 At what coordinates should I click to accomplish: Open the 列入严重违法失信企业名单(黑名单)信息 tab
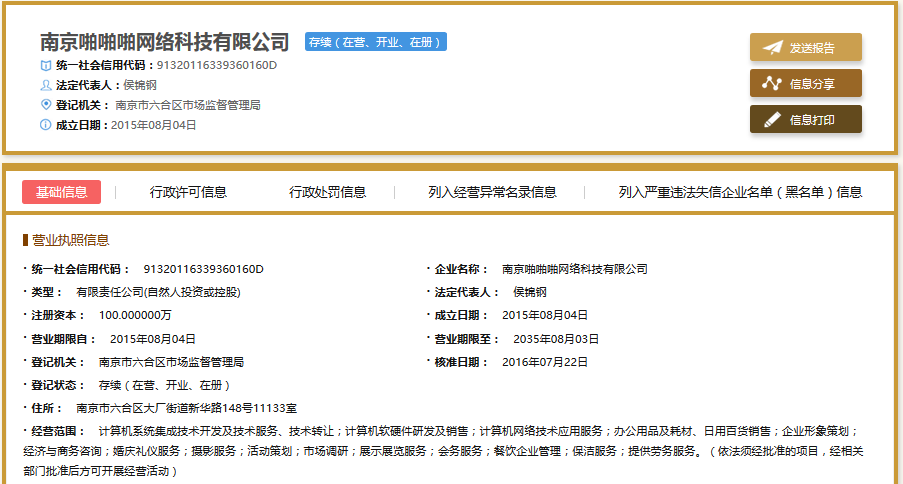click(x=740, y=192)
